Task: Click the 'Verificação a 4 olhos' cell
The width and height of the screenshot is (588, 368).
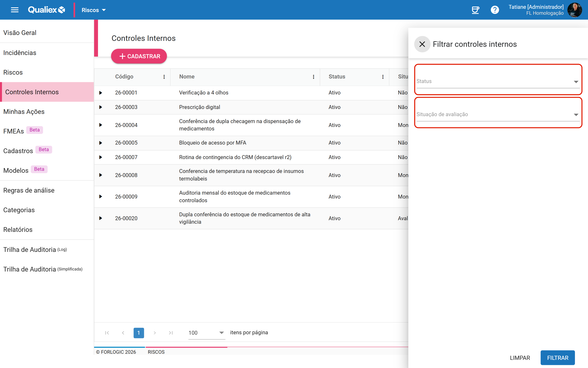Action: [245, 93]
